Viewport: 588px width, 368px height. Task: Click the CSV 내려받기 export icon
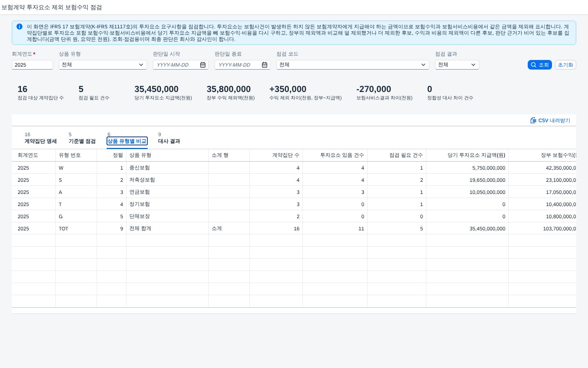point(533,120)
